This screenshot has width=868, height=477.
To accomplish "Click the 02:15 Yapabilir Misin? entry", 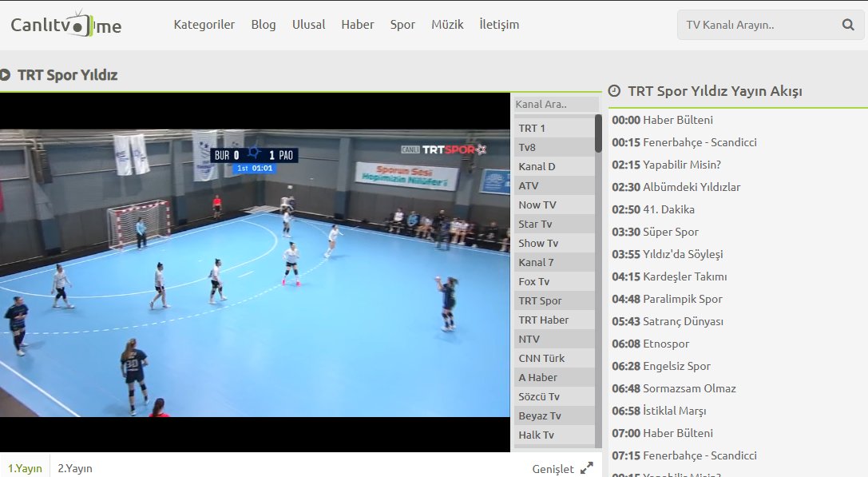I will 666,165.
